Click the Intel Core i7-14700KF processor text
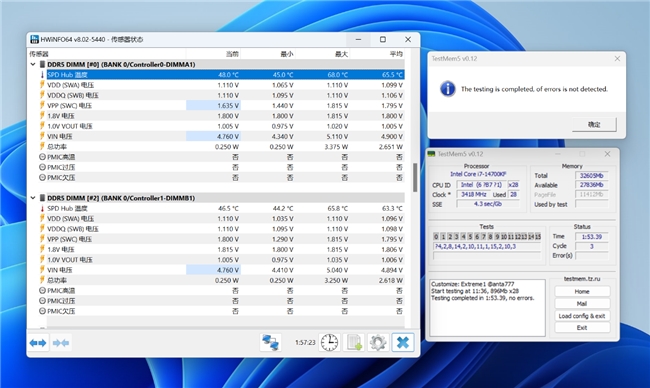Screen dimensions: 650x388 478,174
